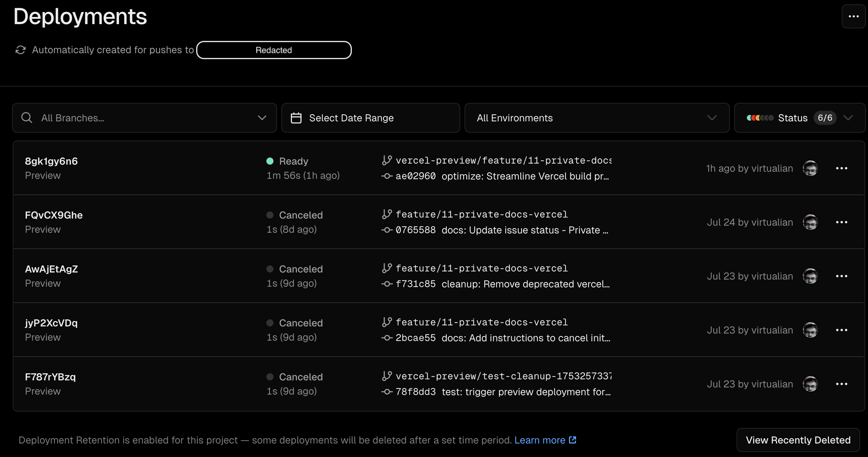
Task: Open options menu for deployment FQvCX9Ghe
Action: (841, 222)
